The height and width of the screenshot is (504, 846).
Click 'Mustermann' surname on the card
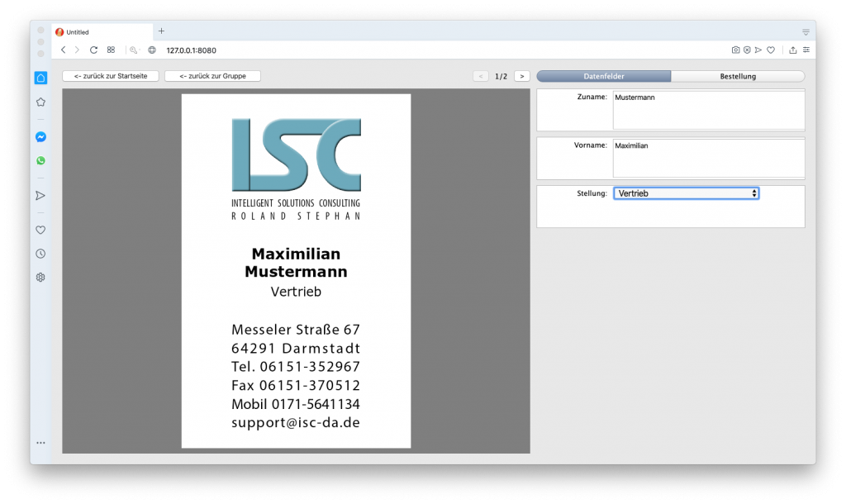tap(297, 272)
